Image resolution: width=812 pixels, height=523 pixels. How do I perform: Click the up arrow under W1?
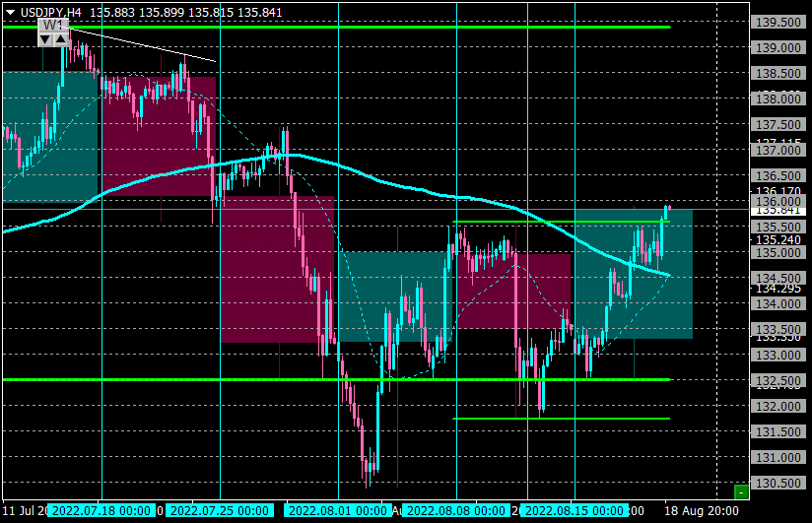60,39
